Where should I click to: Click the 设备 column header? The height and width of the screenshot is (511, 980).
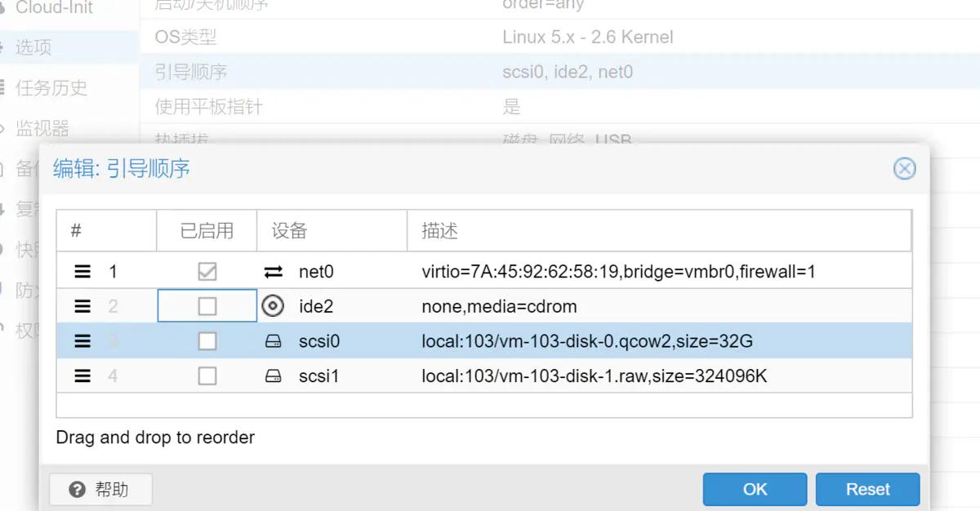coord(290,231)
